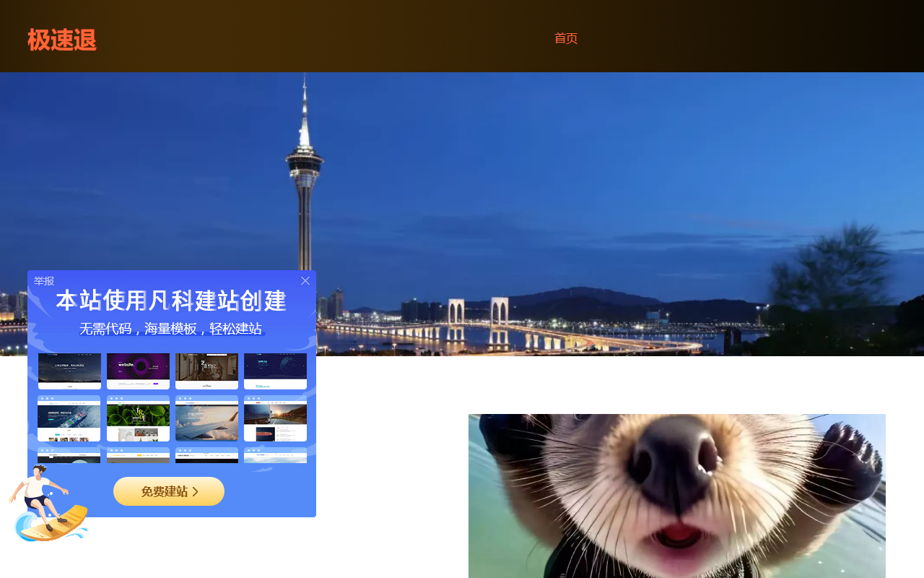Open the 首页 navigation menu item
The width and height of the screenshot is (924, 578).
point(566,38)
